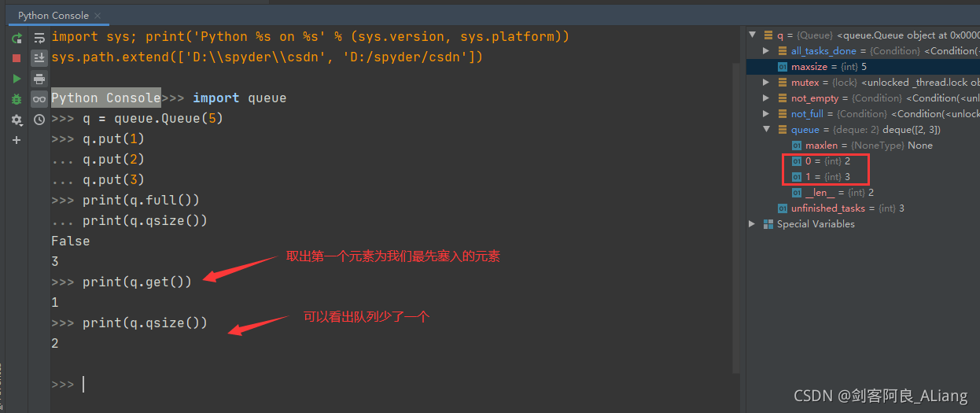980x413 pixels.
Task: Select the Python Console tab
Action: pyautogui.click(x=53, y=16)
